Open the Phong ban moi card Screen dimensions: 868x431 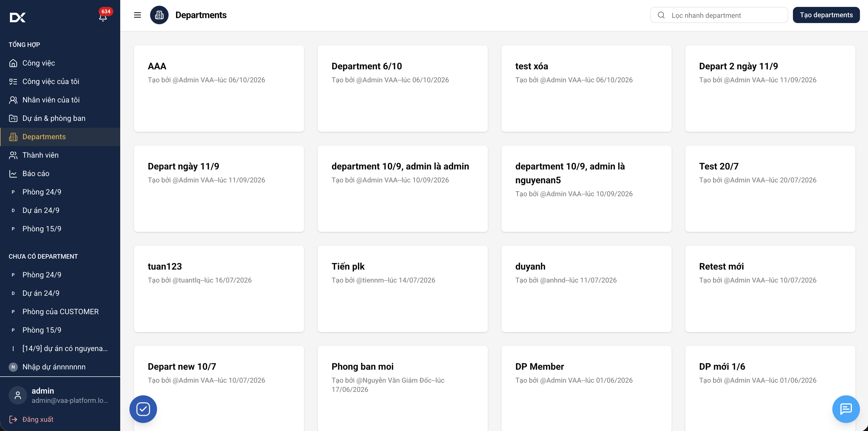[x=403, y=388]
